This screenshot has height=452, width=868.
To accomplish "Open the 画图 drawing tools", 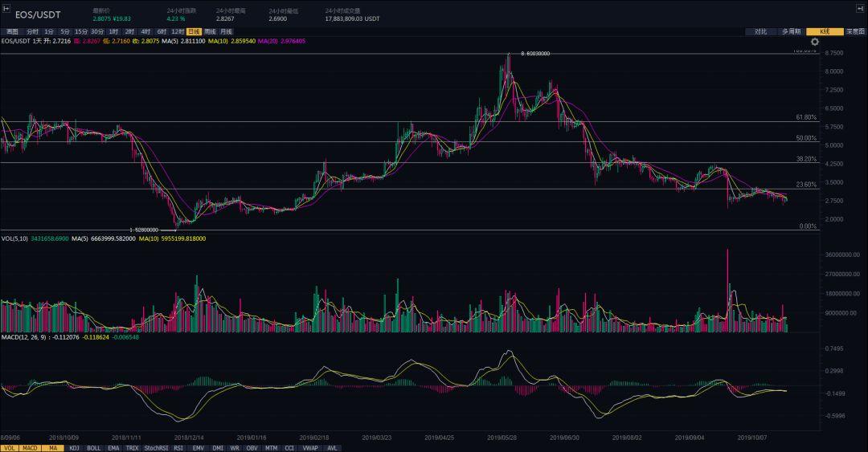I will (12, 31).
